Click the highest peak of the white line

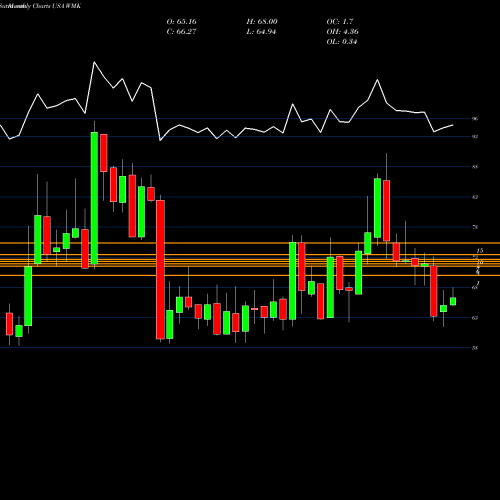coord(94,62)
